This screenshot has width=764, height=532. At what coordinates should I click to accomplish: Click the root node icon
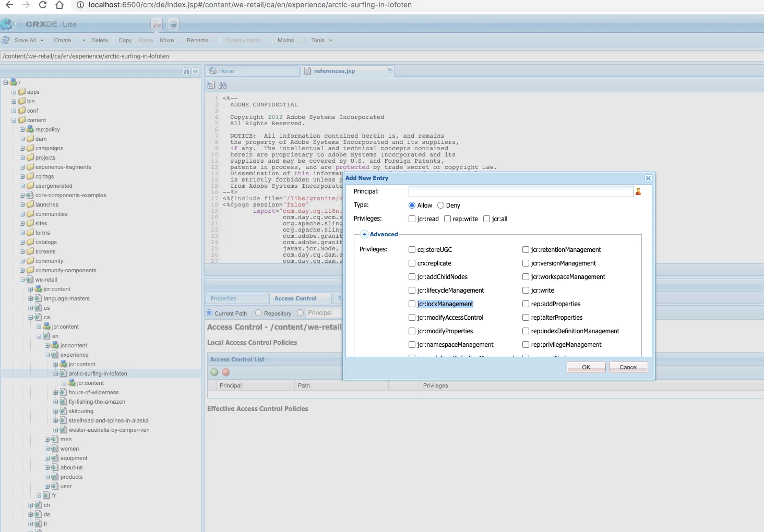pos(14,82)
